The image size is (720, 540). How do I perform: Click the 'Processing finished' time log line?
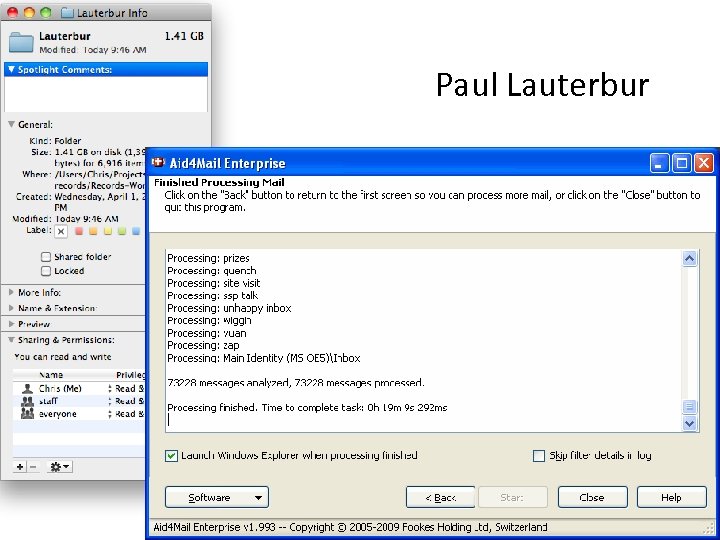coord(307,407)
